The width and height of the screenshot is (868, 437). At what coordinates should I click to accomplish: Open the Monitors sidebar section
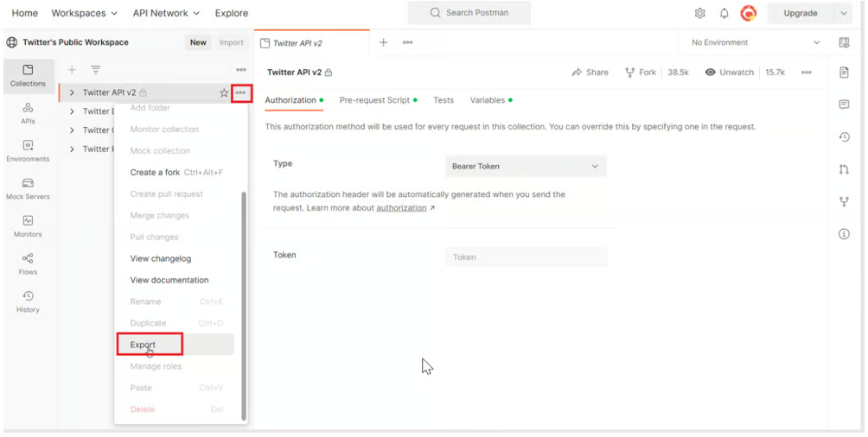[28, 226]
